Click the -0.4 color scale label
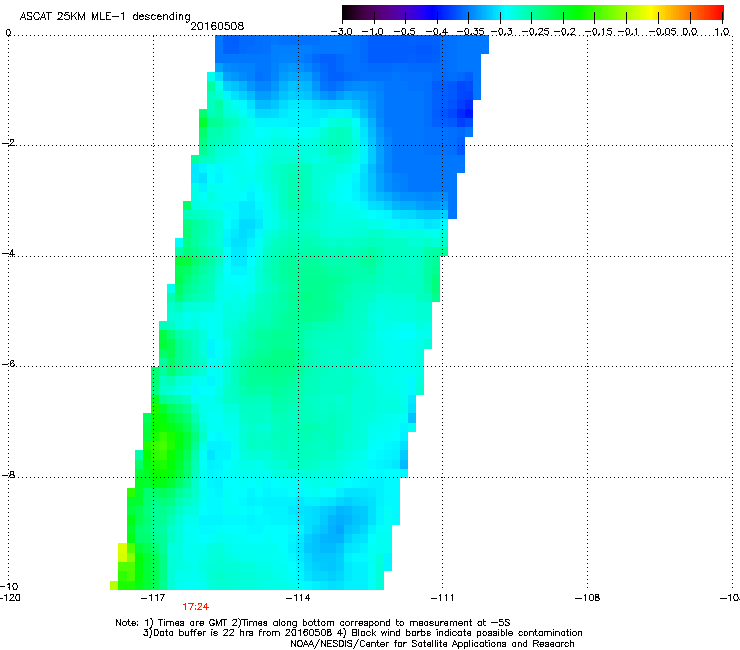 [437, 32]
